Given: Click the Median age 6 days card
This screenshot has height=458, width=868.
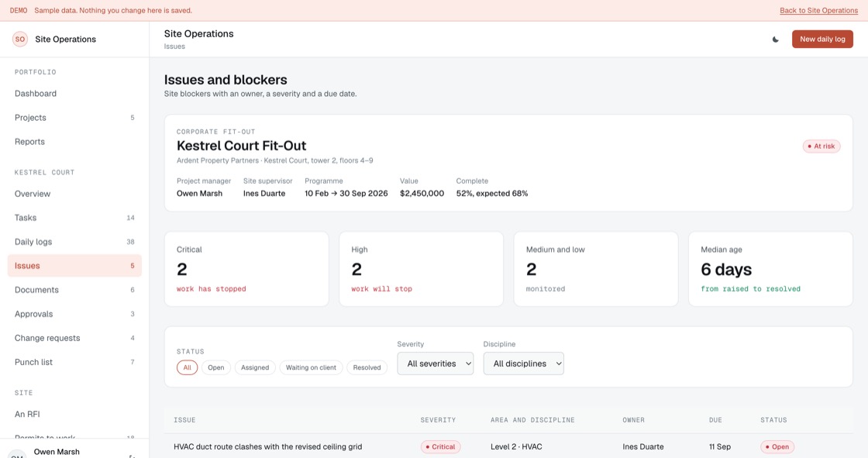Looking at the screenshot, I should point(770,269).
